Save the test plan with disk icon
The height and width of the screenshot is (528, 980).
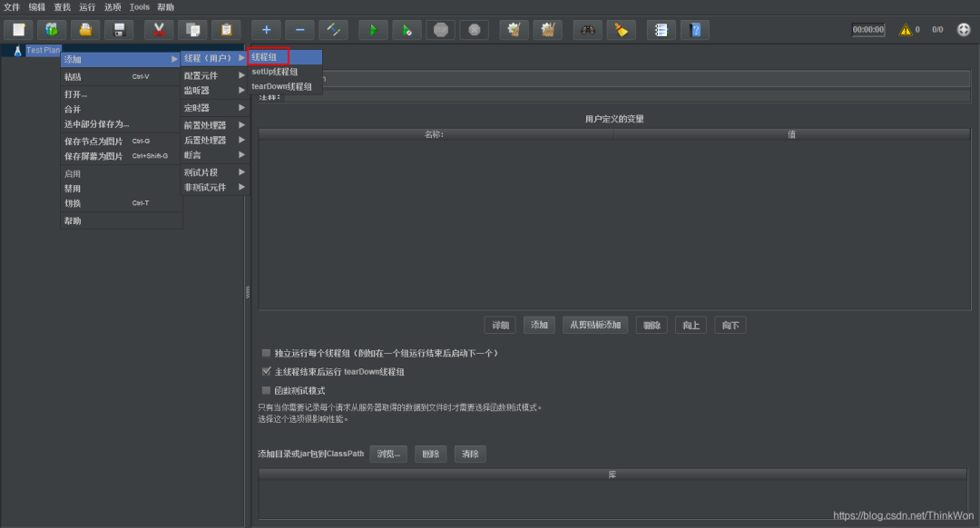[120, 29]
